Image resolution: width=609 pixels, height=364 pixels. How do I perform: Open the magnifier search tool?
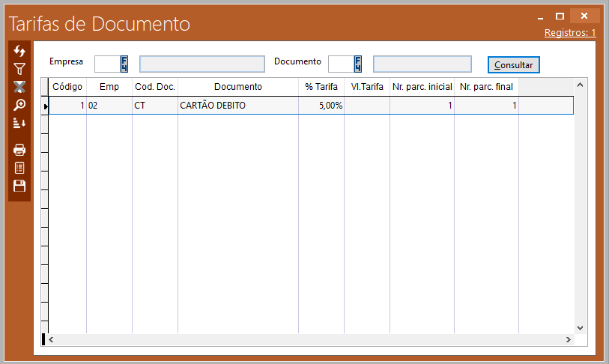tap(19, 105)
